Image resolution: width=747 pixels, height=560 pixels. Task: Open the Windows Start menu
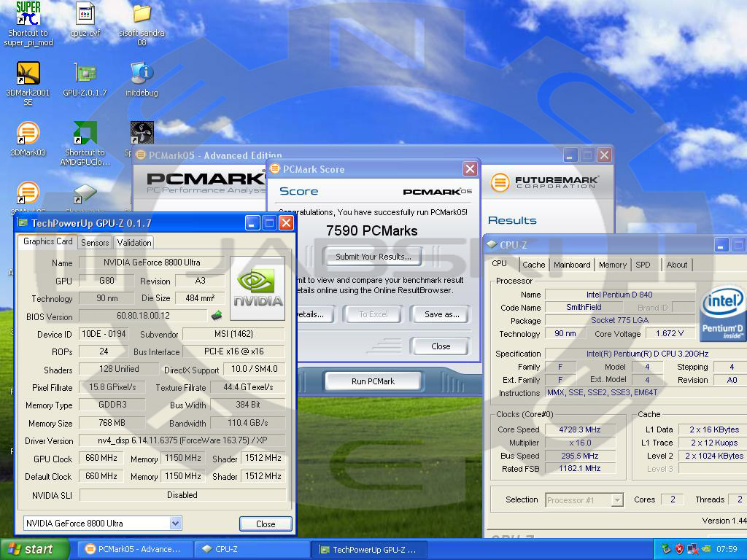(34, 549)
